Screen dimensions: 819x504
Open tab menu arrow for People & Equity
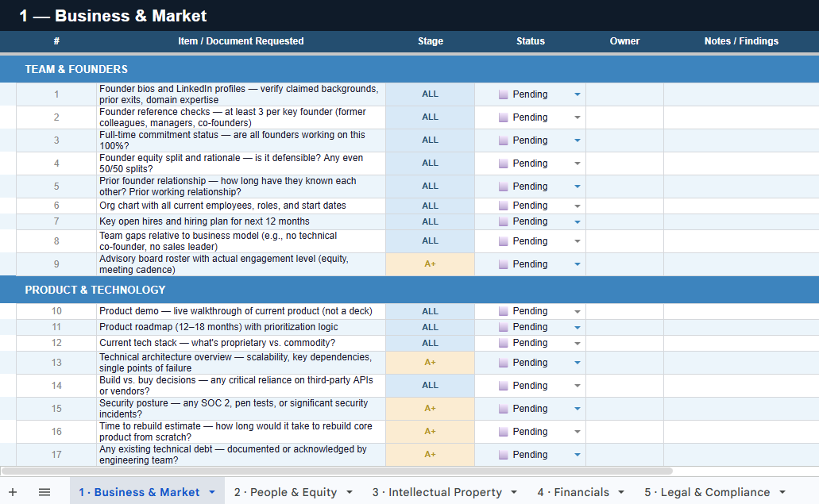tap(350, 492)
